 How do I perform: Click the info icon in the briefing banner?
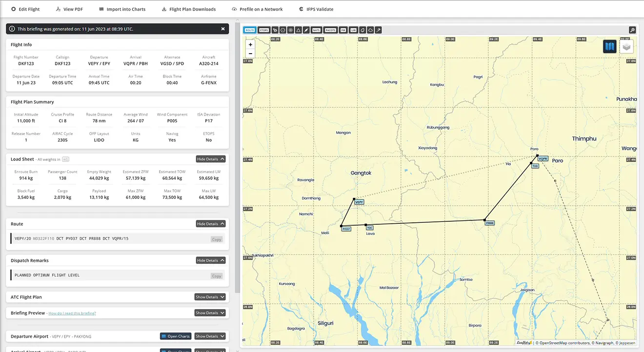pos(12,29)
